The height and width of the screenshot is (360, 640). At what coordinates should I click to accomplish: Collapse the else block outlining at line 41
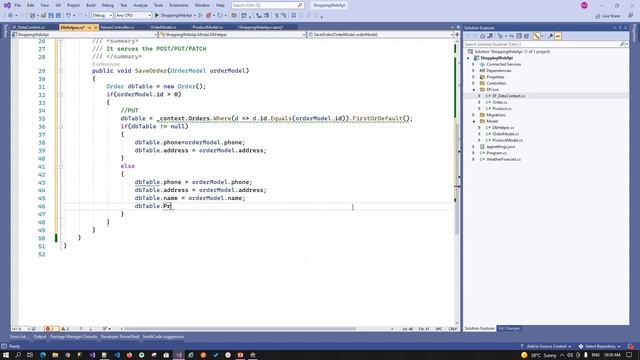click(x=60, y=166)
